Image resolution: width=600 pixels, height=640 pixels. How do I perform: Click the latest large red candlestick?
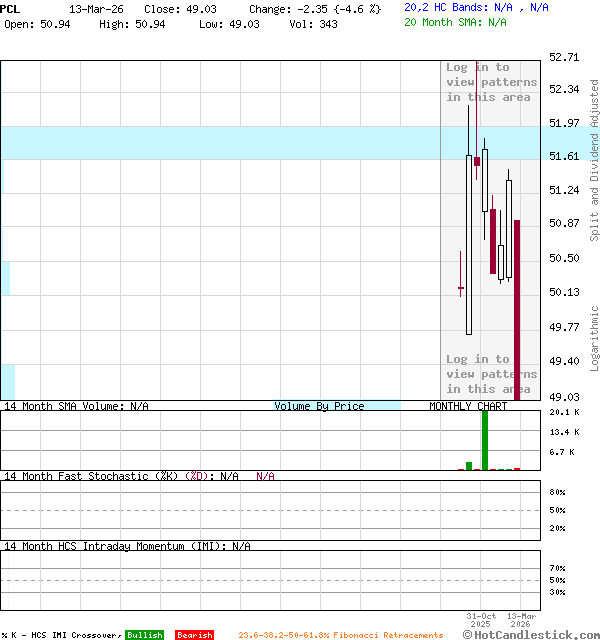tap(517, 310)
